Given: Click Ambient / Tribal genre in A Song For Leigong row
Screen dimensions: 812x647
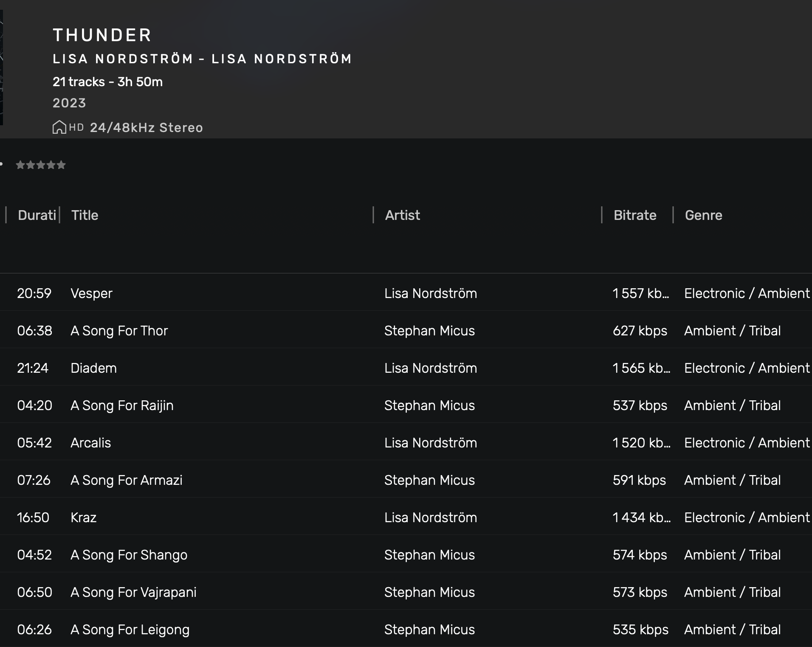Looking at the screenshot, I should pyautogui.click(x=732, y=630).
